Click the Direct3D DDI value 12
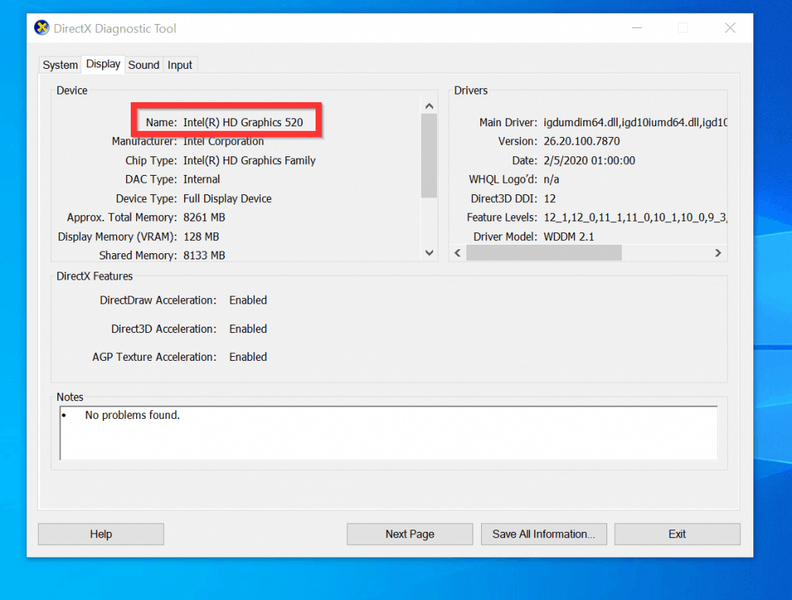The width and height of the screenshot is (792, 600). click(x=550, y=198)
